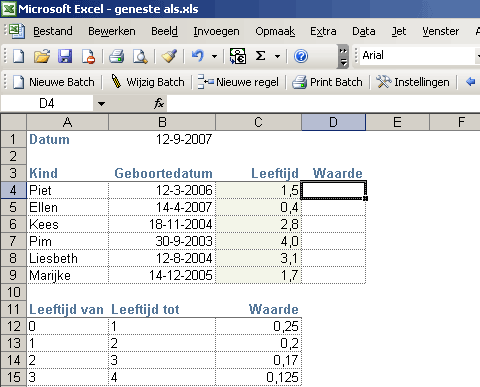Click the New workbook icon

[18, 56]
